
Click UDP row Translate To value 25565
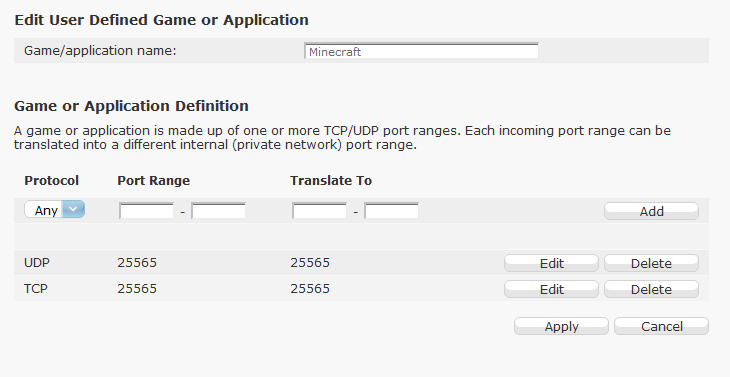pyautogui.click(x=310, y=263)
